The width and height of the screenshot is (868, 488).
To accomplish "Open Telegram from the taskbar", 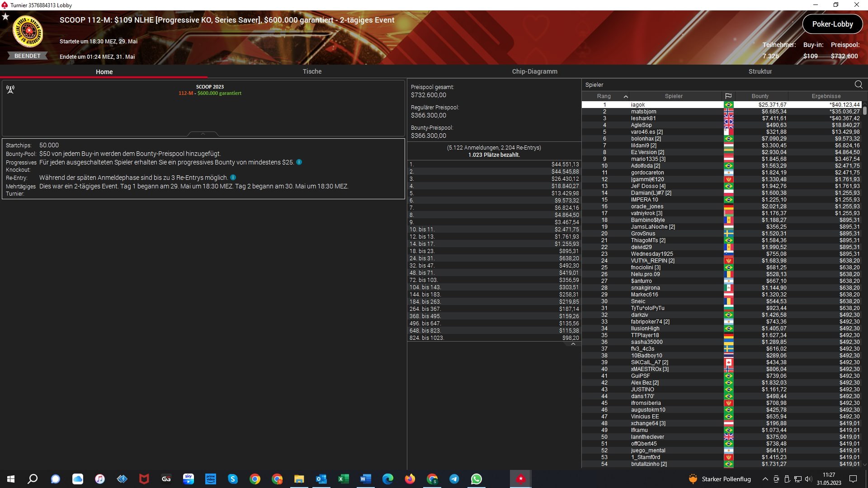I will point(454,479).
